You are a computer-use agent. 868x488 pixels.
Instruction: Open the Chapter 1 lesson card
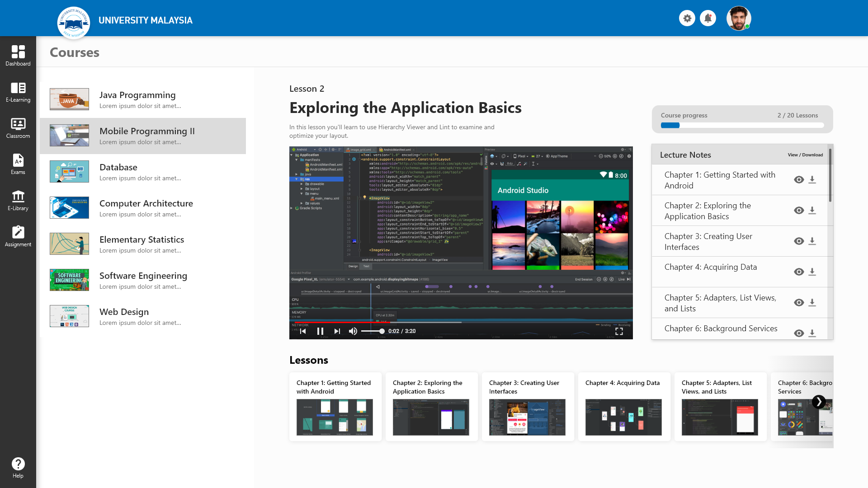335,407
